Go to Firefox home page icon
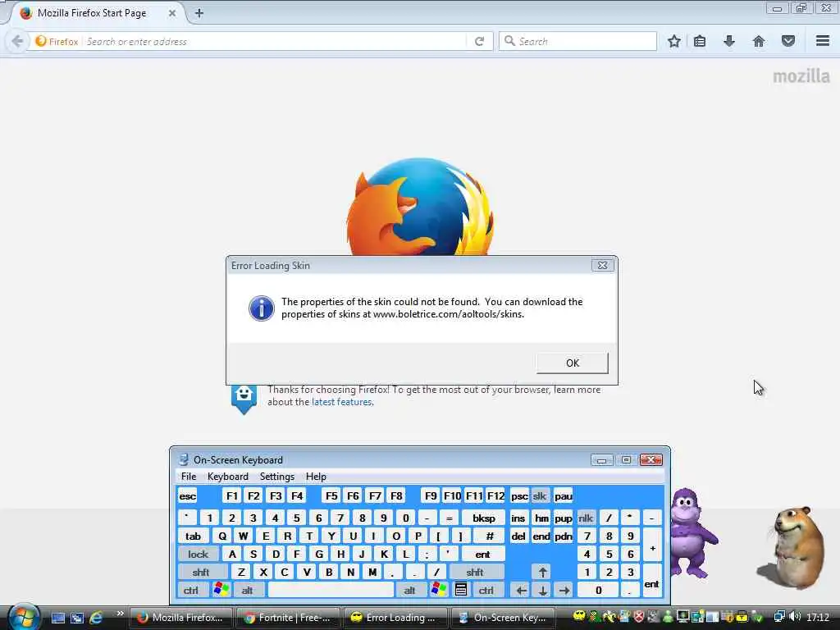 (x=759, y=41)
